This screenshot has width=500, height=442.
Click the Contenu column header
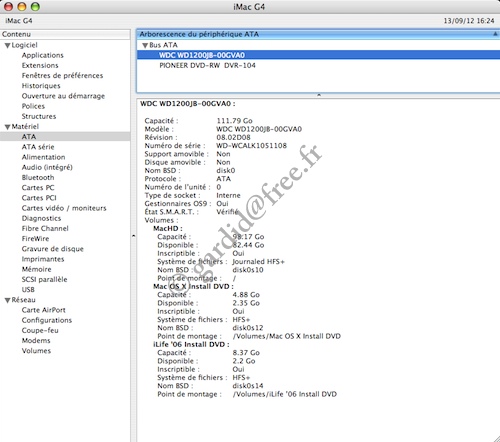point(65,34)
